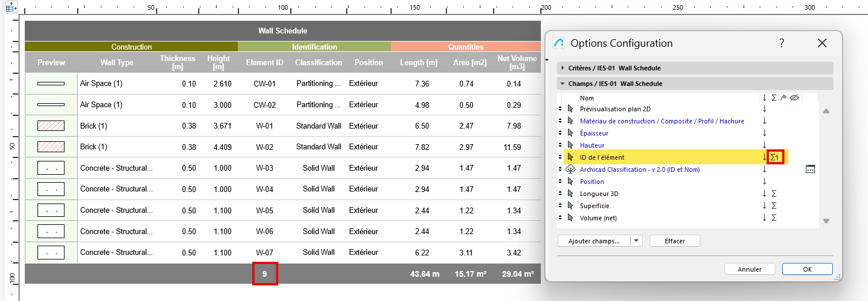Image resolution: width=868 pixels, height=301 pixels.
Task: Open classification options via the ellipsis icon
Action: point(810,169)
